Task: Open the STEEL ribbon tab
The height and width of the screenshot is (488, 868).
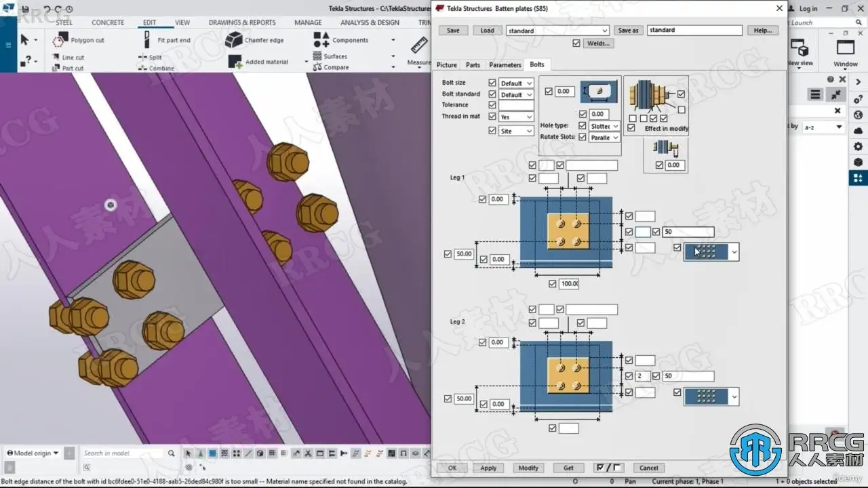Action: pyautogui.click(x=64, y=22)
